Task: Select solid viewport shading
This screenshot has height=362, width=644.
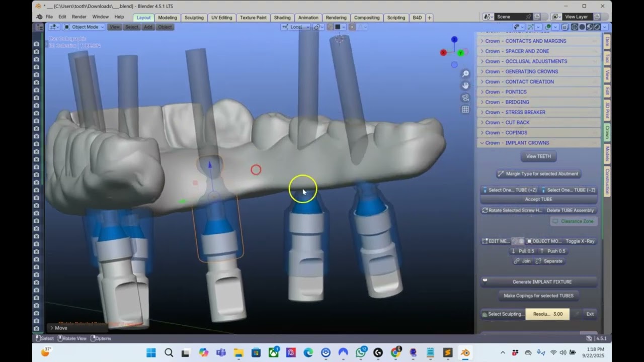Action: 582,27
